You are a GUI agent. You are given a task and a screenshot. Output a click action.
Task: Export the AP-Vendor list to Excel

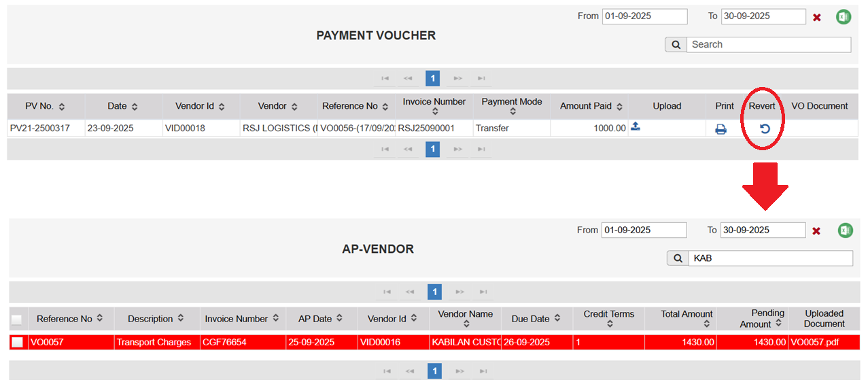tap(845, 230)
